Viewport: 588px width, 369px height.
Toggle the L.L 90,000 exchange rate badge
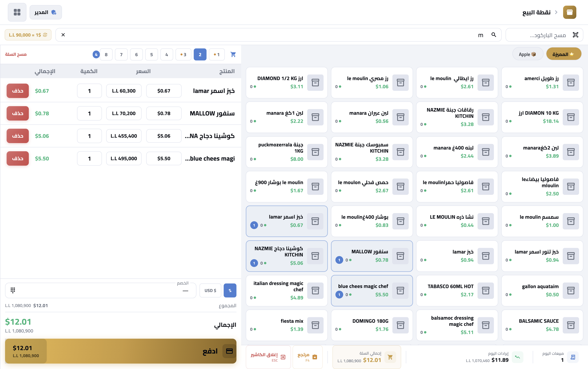[x=28, y=35]
